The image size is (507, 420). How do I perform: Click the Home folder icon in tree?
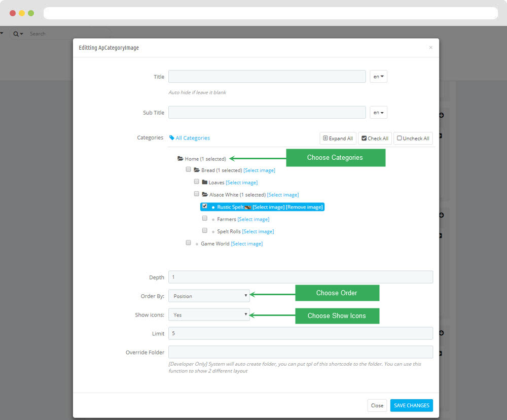coord(180,159)
